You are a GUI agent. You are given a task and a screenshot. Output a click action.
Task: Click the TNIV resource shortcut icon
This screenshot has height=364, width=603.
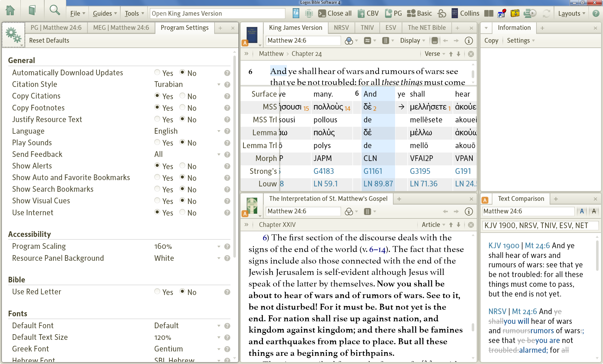[x=296, y=13]
